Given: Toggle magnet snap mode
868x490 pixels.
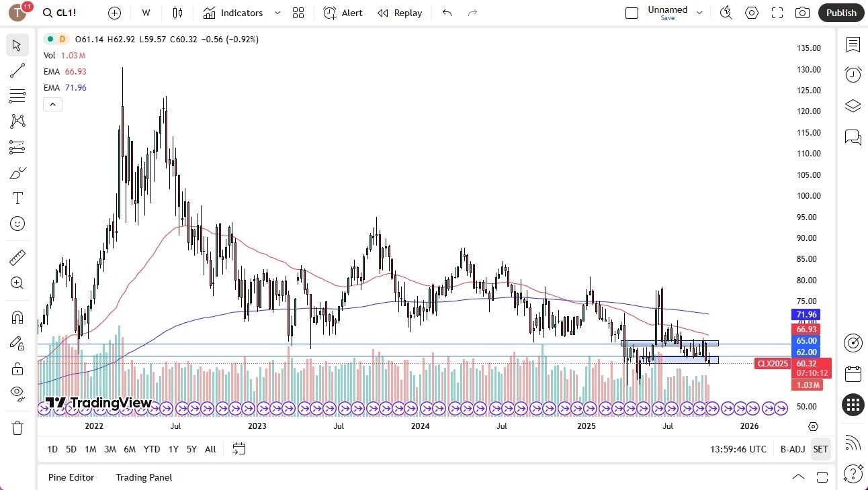Looking at the screenshot, I should tap(17, 317).
